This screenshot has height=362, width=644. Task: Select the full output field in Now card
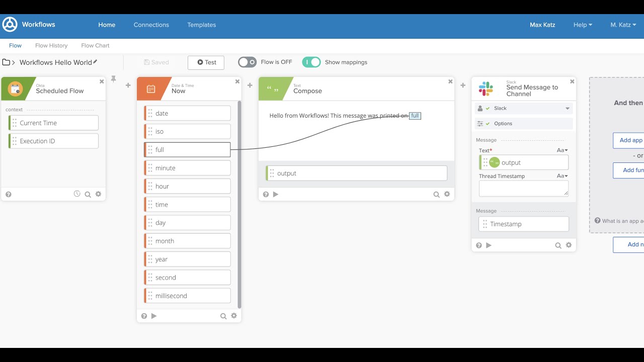pos(187,150)
